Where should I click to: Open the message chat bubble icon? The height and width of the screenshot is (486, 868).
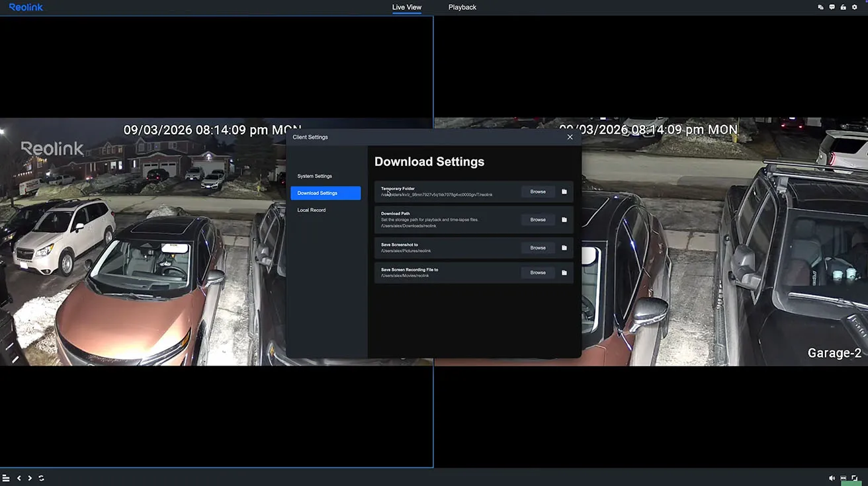click(x=832, y=7)
